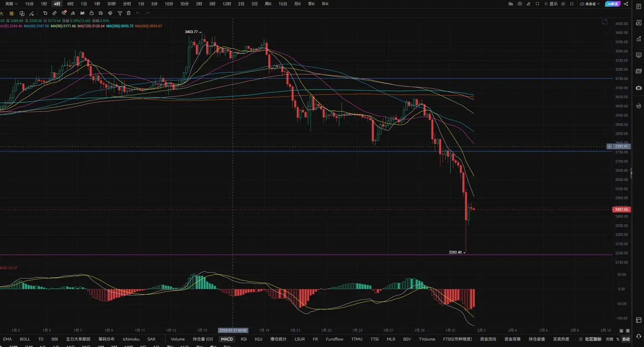The image size is (644, 347).
Task: Open the filter funnel tool
Action: tap(119, 13)
